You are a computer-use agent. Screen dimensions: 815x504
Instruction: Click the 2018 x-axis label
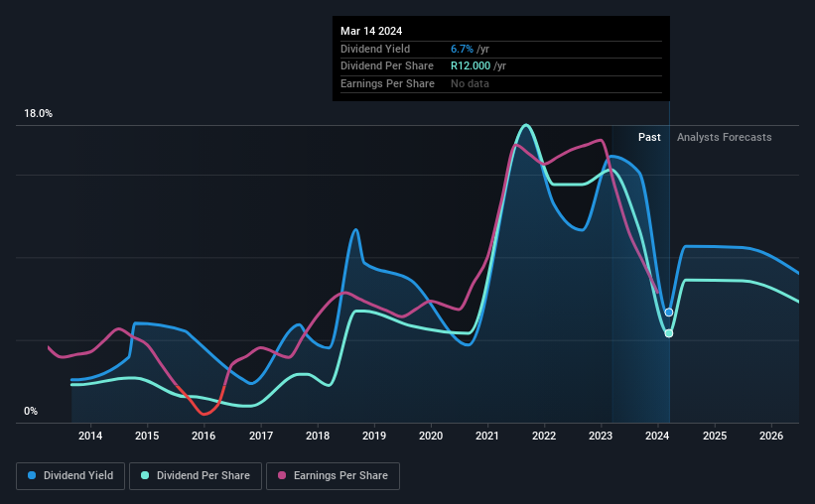[x=318, y=436]
